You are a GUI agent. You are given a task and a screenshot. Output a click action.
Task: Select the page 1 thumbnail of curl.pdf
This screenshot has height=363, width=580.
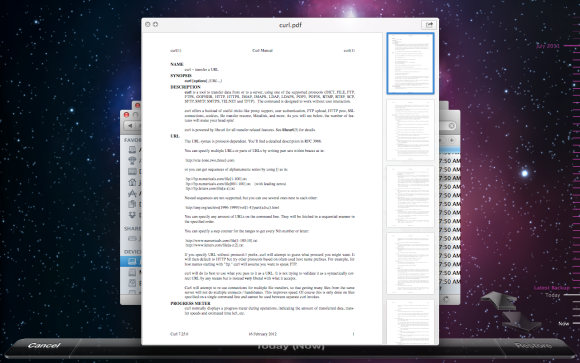410,63
